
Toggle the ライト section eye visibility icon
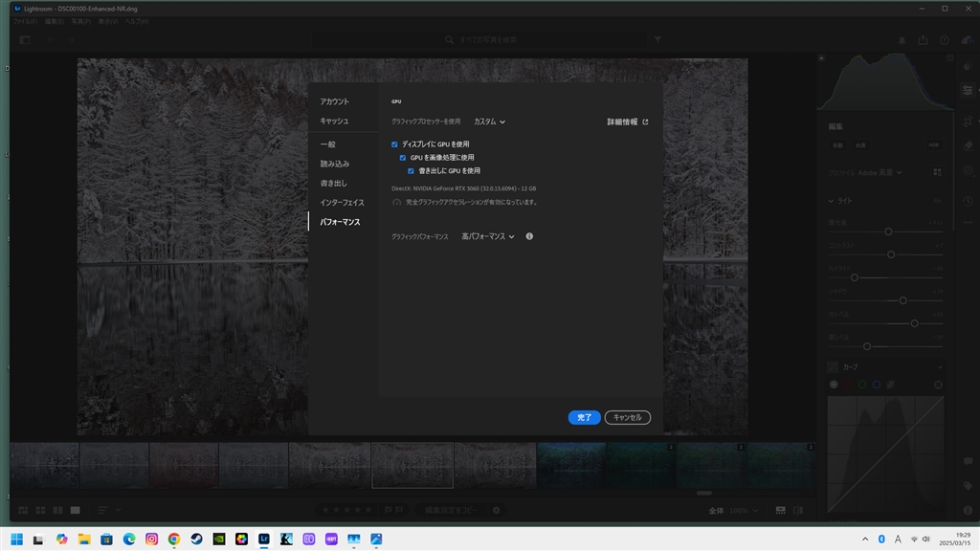coord(937,201)
